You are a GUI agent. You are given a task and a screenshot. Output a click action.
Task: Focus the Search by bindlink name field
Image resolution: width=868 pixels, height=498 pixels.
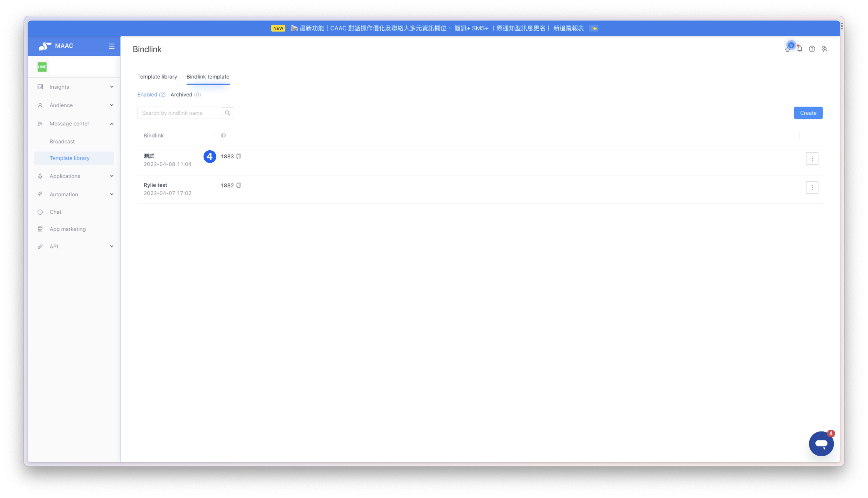(x=179, y=113)
